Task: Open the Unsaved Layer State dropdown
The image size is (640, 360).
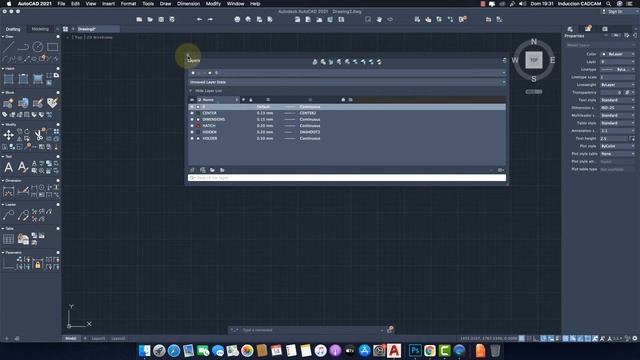Action: (x=347, y=82)
